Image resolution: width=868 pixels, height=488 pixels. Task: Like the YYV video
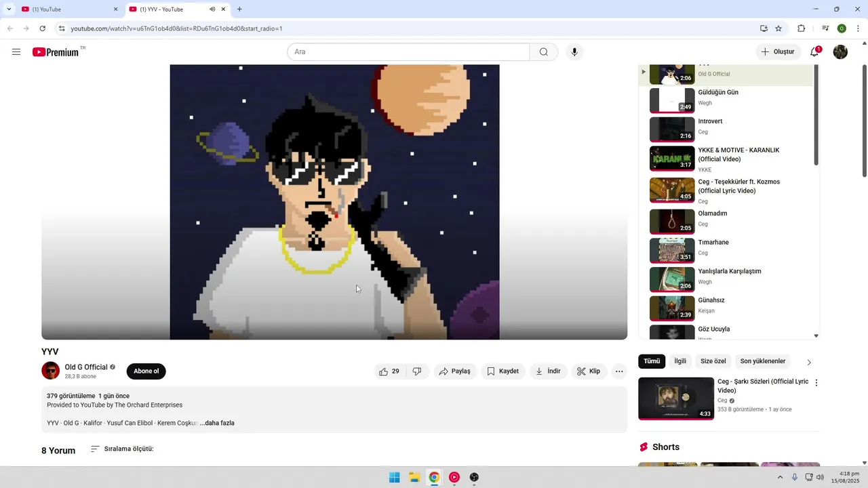(x=389, y=371)
